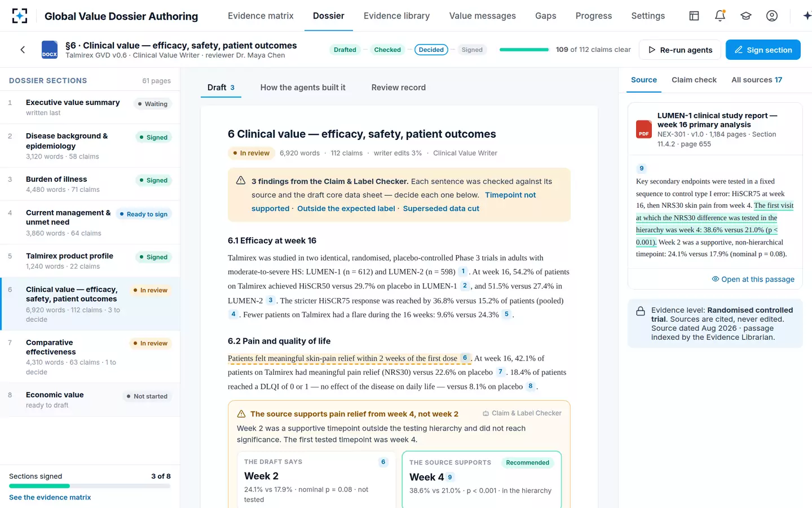
Task: Click the Sign section button
Action: point(763,50)
